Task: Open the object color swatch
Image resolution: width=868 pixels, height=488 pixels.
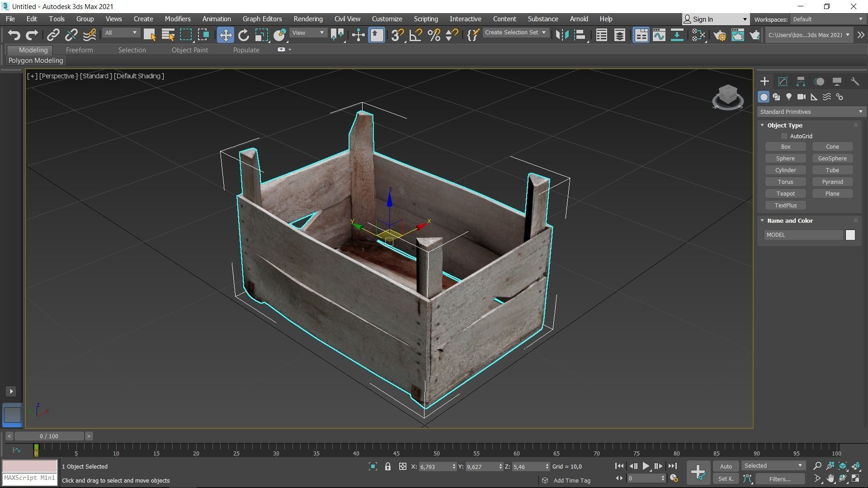Action: coord(850,235)
